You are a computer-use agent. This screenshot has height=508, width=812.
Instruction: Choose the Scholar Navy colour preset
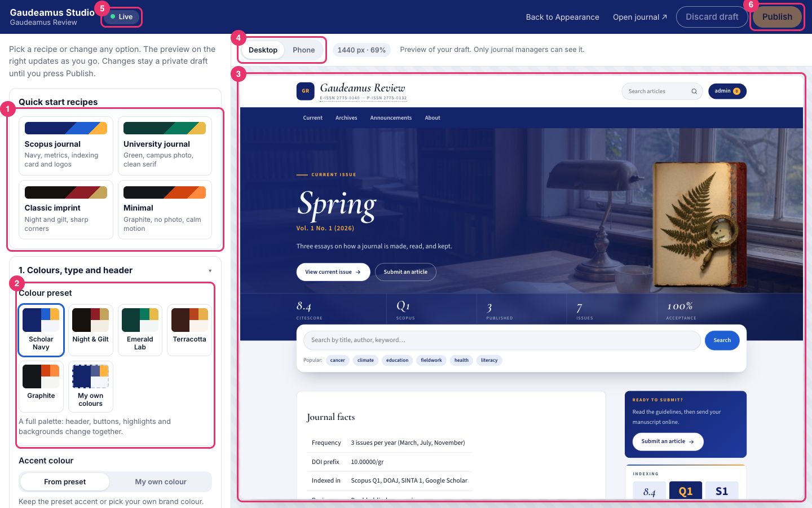41,330
